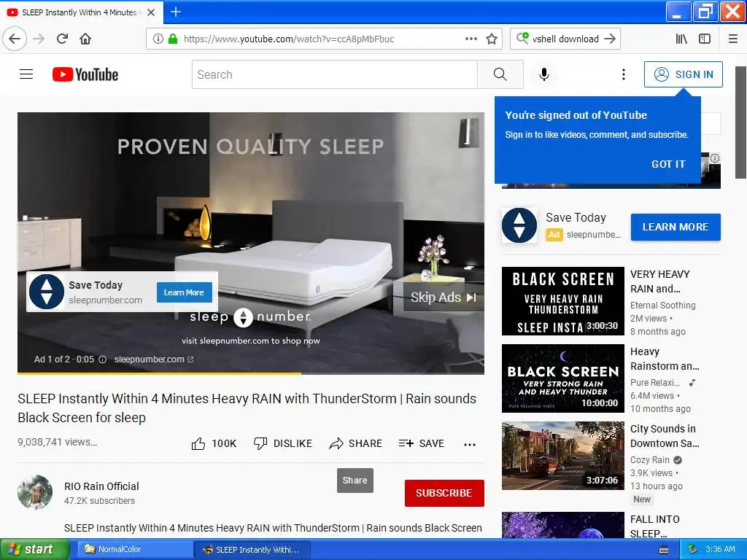Viewport: 747px width, 560px height.
Task: Open the Cozy Rain channel name
Action: (650, 460)
